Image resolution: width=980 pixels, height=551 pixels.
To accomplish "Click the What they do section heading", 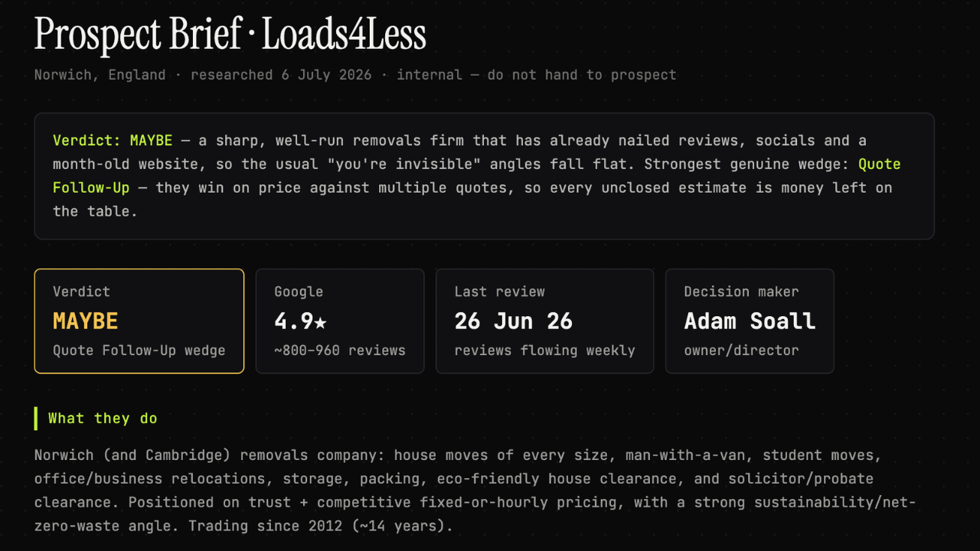I will pos(103,419).
